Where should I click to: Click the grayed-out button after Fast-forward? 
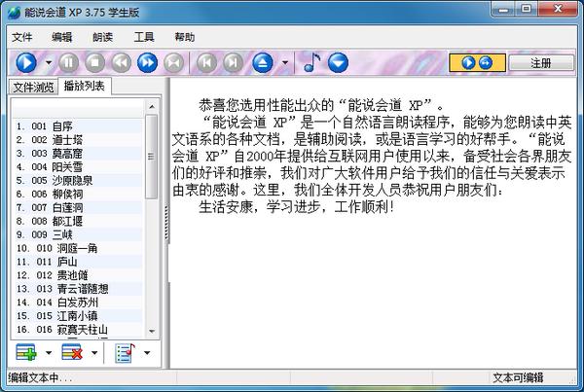[x=173, y=62]
